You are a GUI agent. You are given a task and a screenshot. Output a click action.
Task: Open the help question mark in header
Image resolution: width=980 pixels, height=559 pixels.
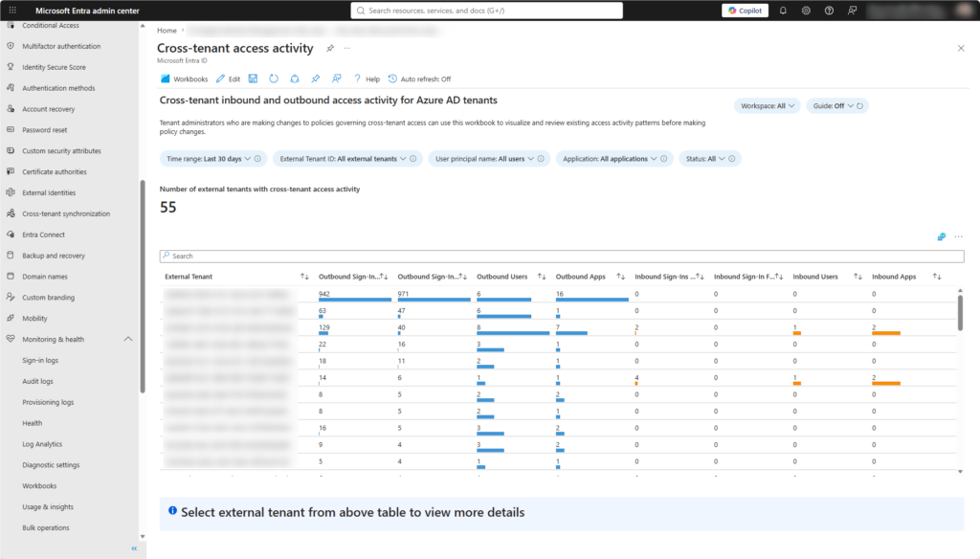pos(829,11)
